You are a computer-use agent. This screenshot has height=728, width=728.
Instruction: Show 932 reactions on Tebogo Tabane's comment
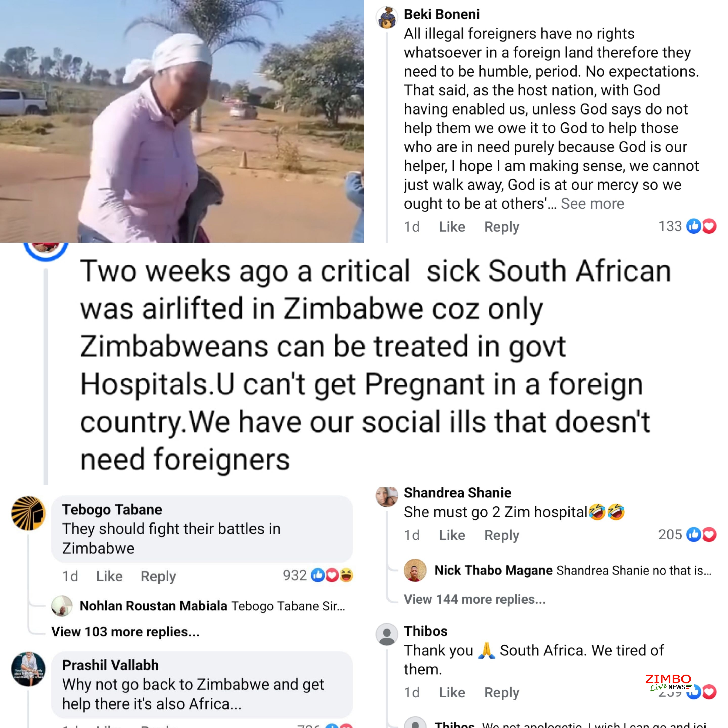click(318, 575)
